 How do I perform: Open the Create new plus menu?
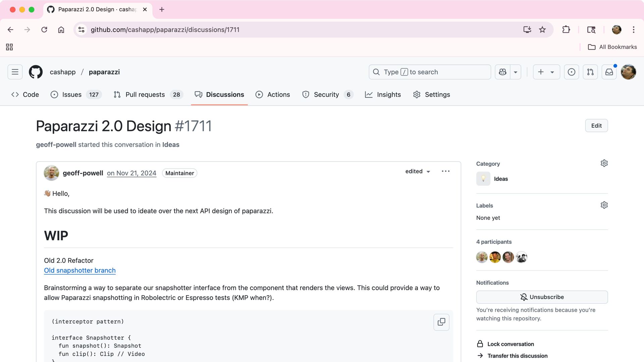[x=546, y=72]
